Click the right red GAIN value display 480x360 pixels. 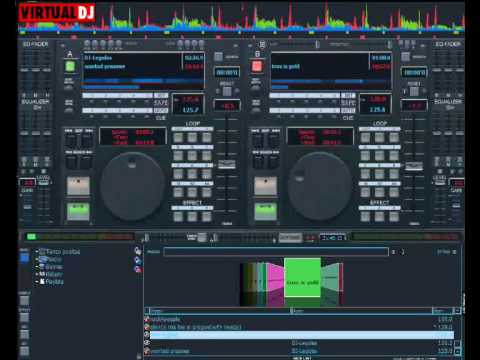coord(457,183)
